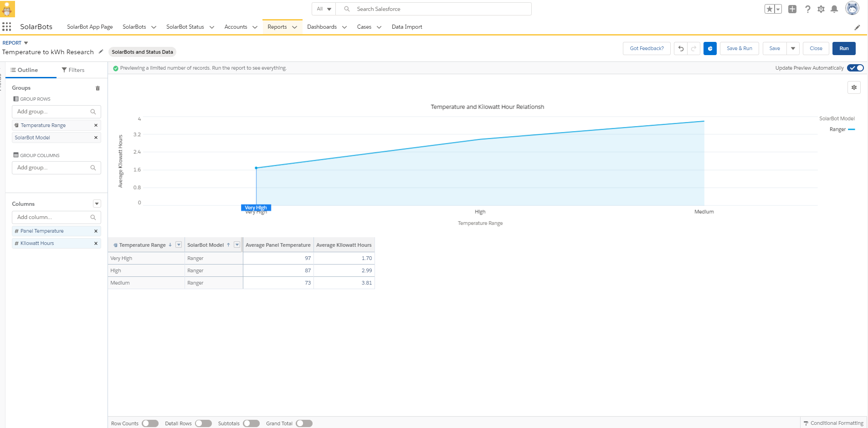
Task: Delete all groups with trash icon
Action: (98, 88)
